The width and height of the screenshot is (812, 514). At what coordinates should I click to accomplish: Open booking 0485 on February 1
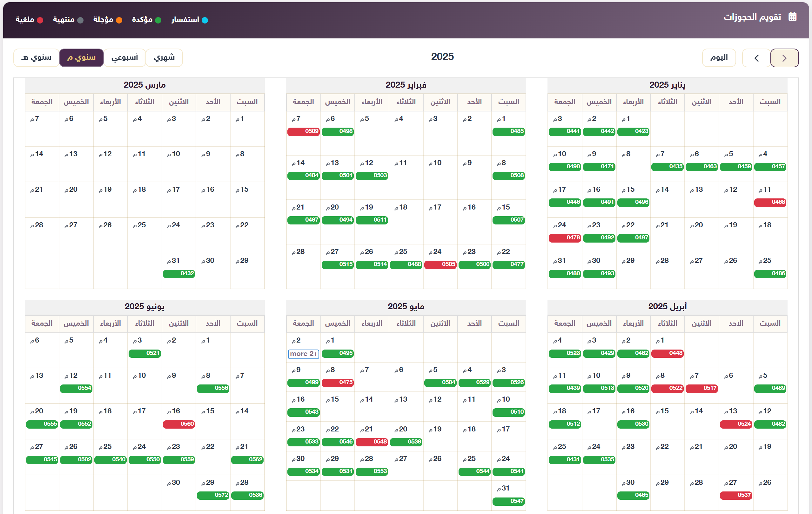(508, 131)
